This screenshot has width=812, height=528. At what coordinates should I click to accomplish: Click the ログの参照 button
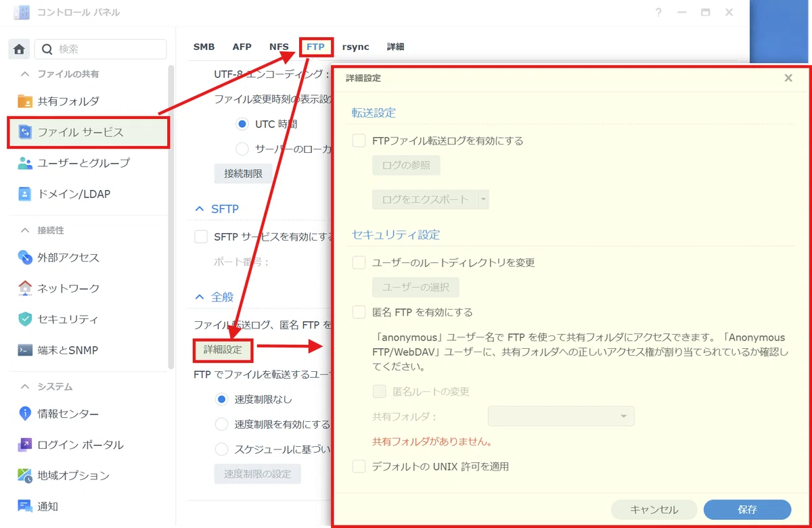tap(406, 166)
